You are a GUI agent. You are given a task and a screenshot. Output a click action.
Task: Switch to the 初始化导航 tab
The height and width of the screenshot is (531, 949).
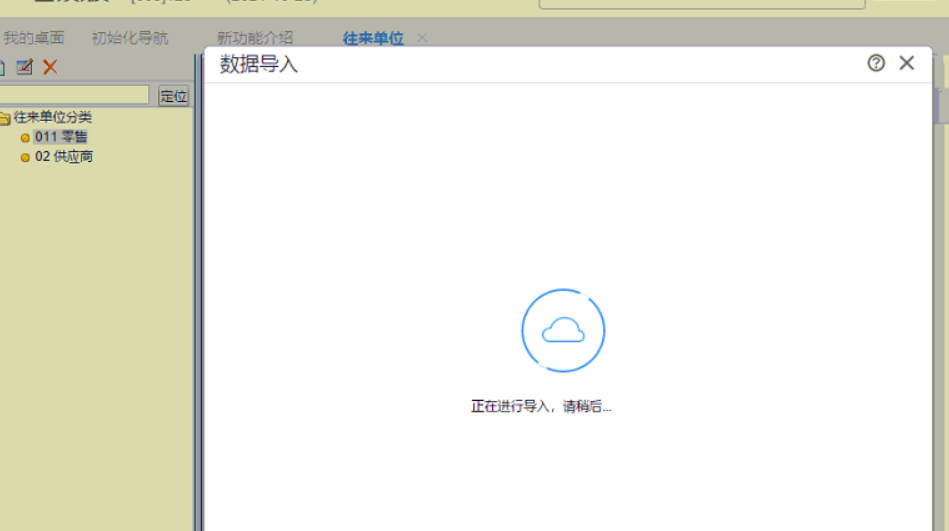(130, 38)
